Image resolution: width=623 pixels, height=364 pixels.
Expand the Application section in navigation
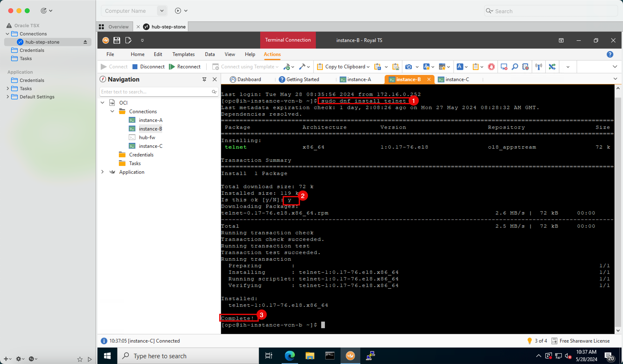102,172
